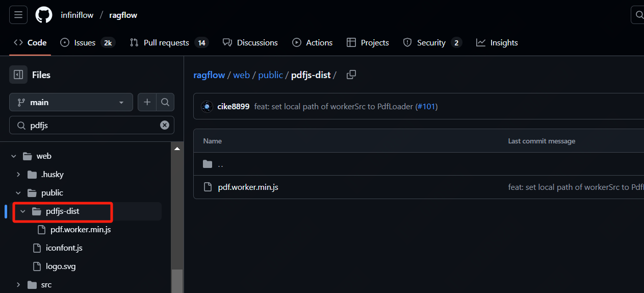Open the Security tab
Viewport: 644px width, 293px height.
point(432,43)
